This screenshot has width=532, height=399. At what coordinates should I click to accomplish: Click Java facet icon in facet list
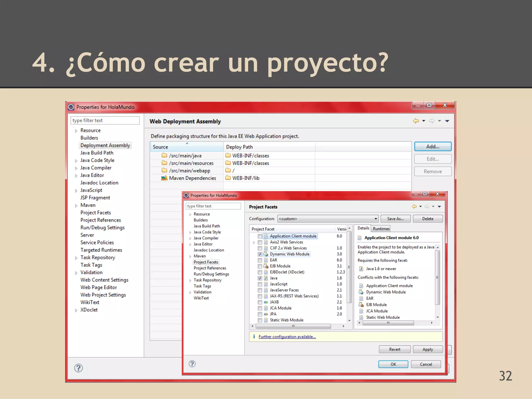point(266,278)
